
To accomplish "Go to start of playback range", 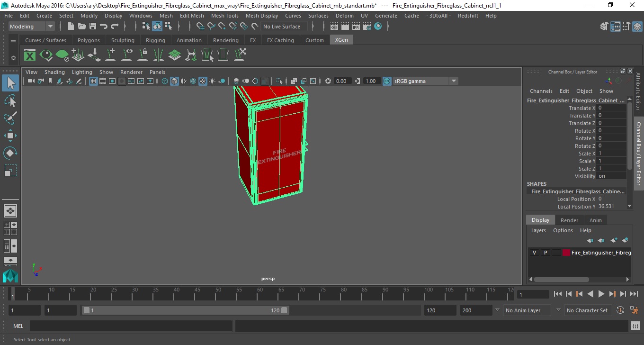I will point(558,294).
